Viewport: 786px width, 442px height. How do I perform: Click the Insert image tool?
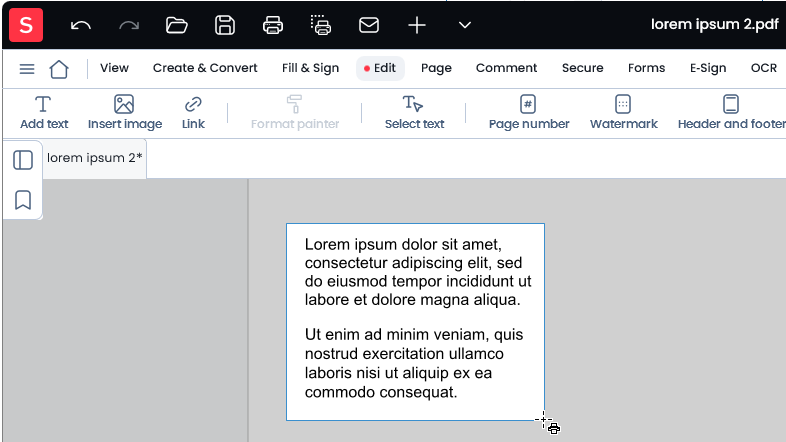click(x=125, y=112)
